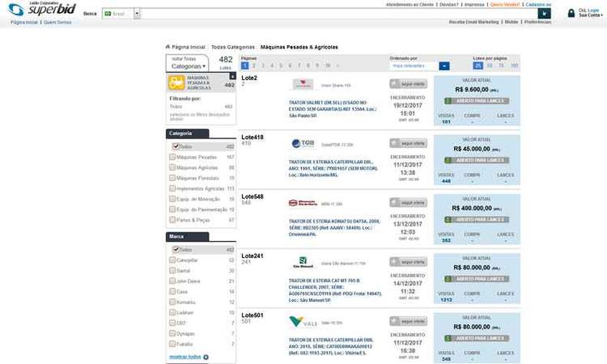Click the yellow Máquinas Pesadas & Agrícolas category icon
This screenshot has height=364, width=607.
point(177,83)
